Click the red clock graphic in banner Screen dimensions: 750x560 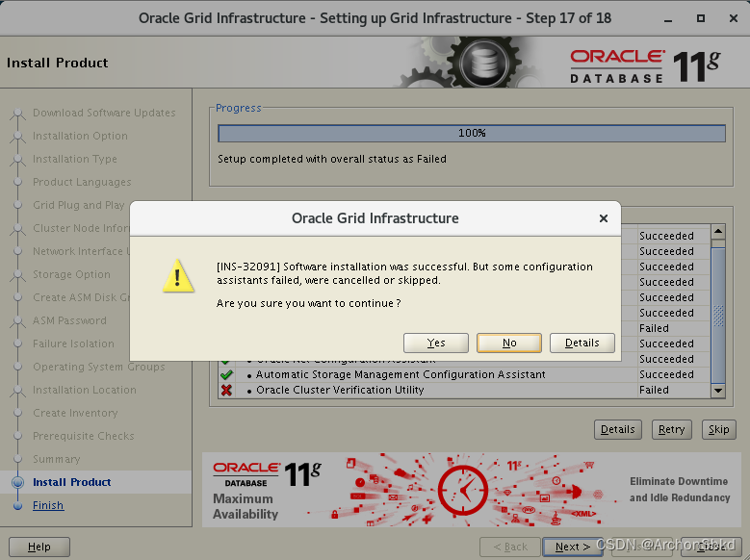(462, 490)
